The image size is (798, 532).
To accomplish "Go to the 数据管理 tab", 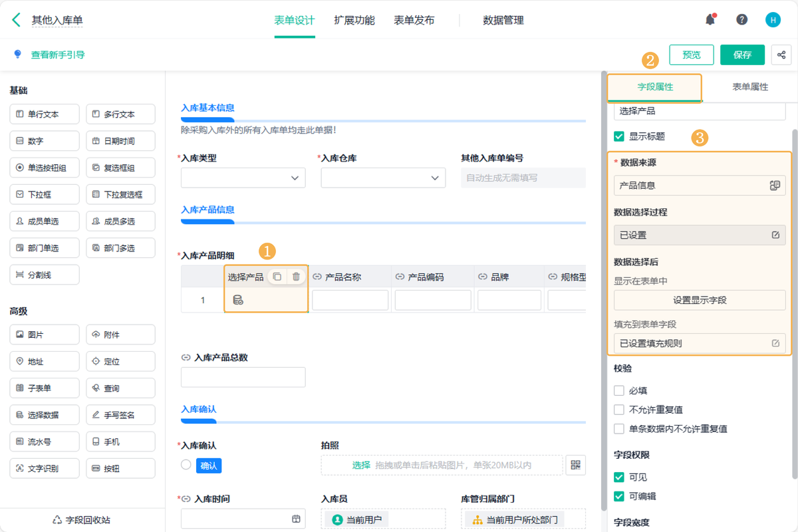I will pos(503,20).
